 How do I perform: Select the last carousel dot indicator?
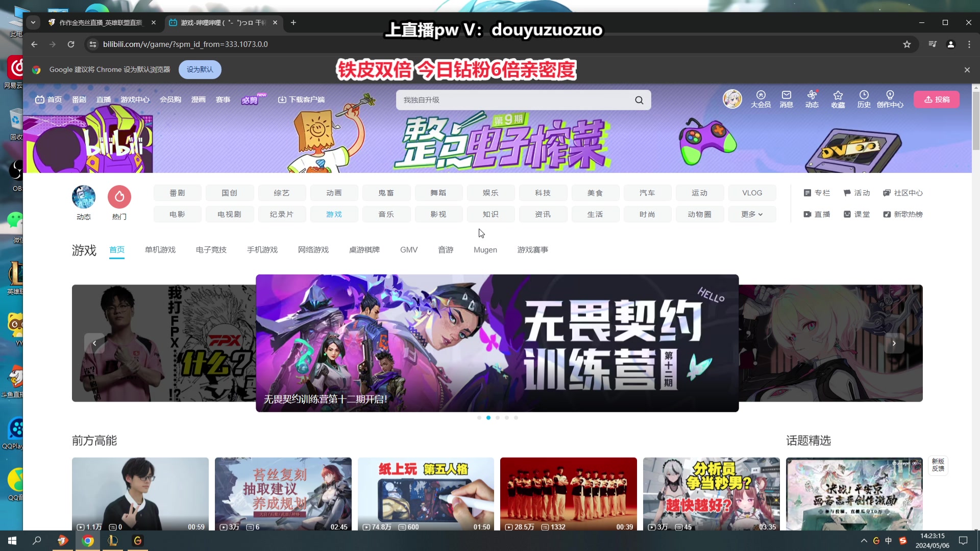516,418
